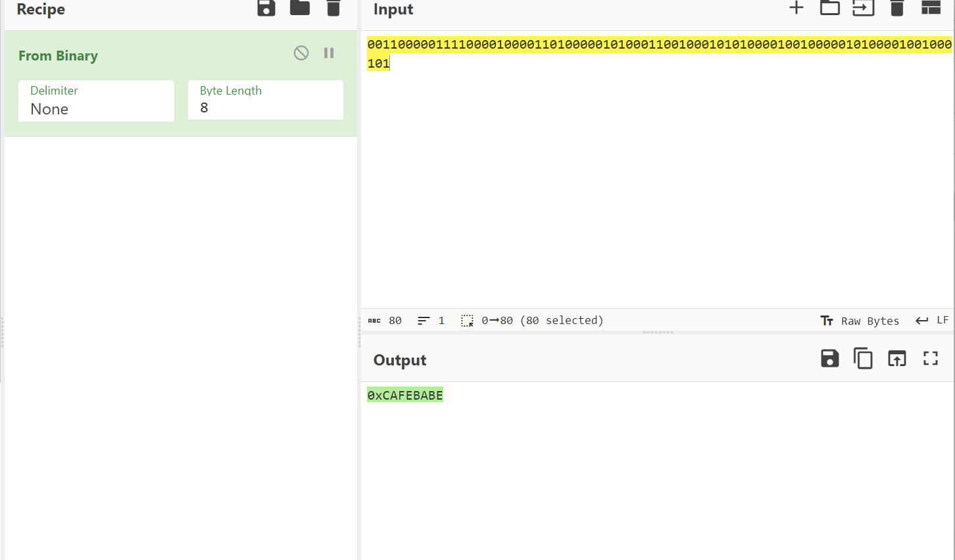The height and width of the screenshot is (560, 955).
Task: Maximise the output pane
Action: click(931, 358)
